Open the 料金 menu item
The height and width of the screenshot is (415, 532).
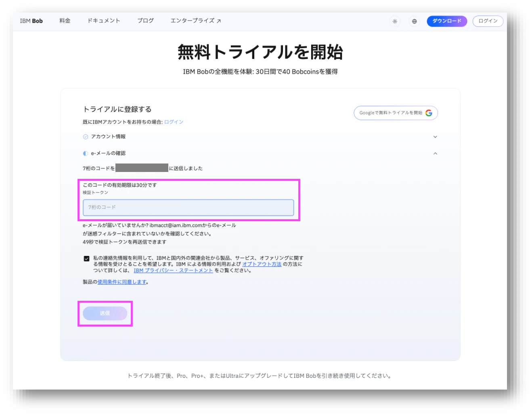point(65,21)
